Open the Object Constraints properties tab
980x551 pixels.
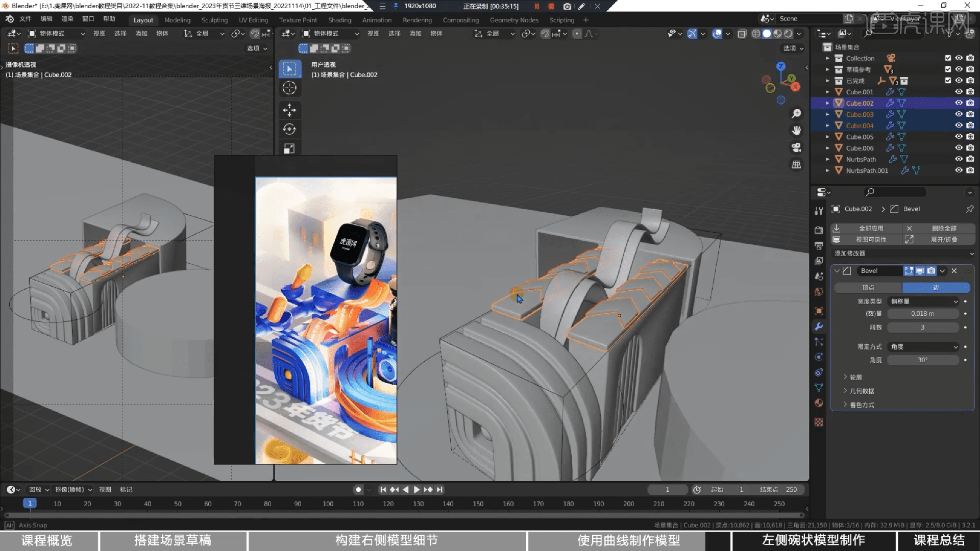click(819, 372)
